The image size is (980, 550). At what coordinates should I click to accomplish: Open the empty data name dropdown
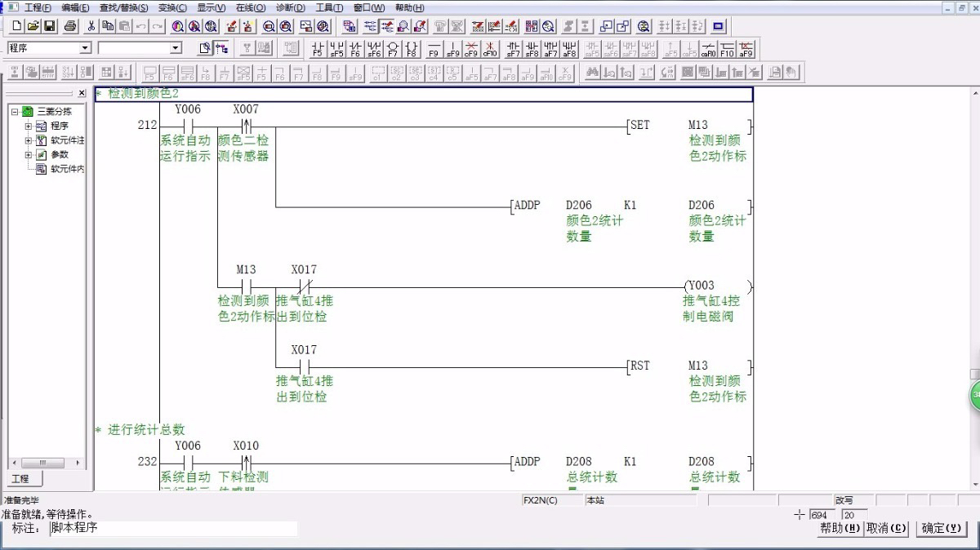175,48
